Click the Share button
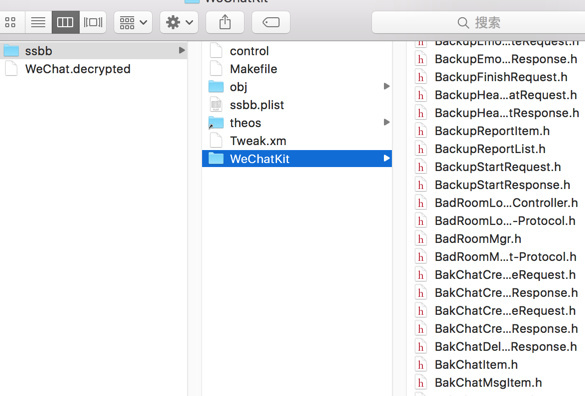Screen dimensions: 585x396 click(x=225, y=22)
